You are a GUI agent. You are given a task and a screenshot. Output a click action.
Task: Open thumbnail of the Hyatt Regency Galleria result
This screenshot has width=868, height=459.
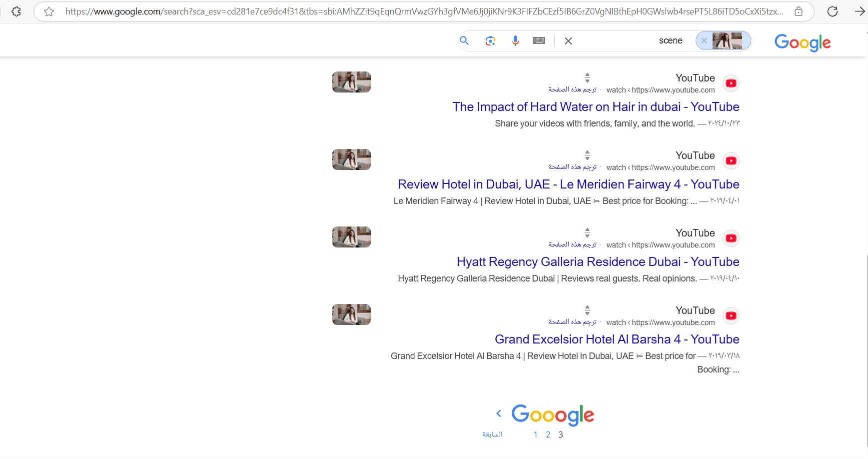tap(351, 237)
